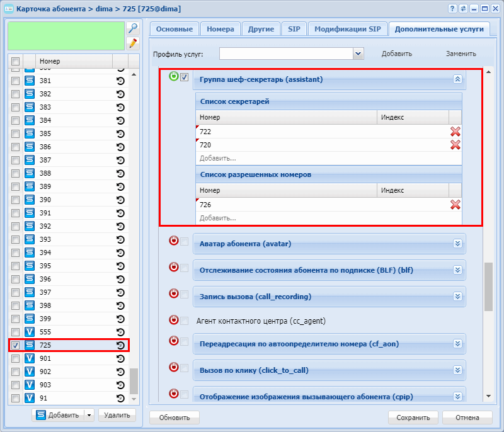The image size is (504, 432).
Task: Delete secretary 722 with red cross
Action: tap(455, 132)
